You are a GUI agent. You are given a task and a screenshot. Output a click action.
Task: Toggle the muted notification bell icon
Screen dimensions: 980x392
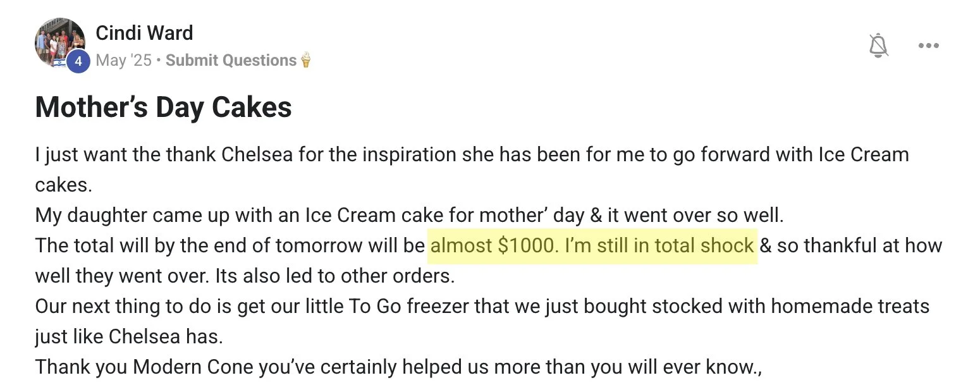[x=878, y=46]
